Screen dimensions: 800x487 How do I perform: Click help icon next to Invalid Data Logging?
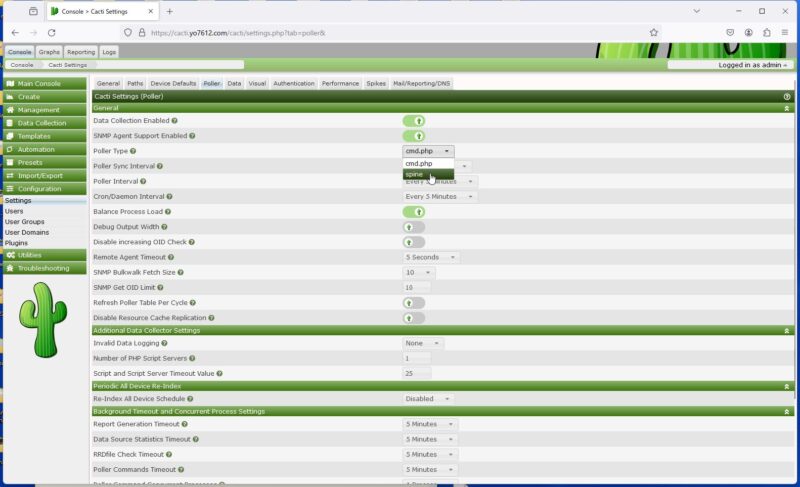click(164, 344)
